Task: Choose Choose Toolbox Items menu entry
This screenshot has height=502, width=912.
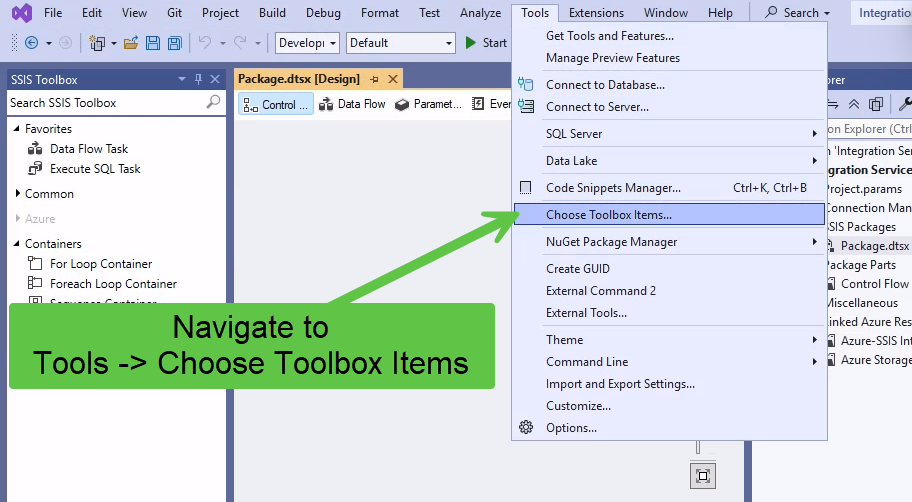Action: (x=669, y=215)
